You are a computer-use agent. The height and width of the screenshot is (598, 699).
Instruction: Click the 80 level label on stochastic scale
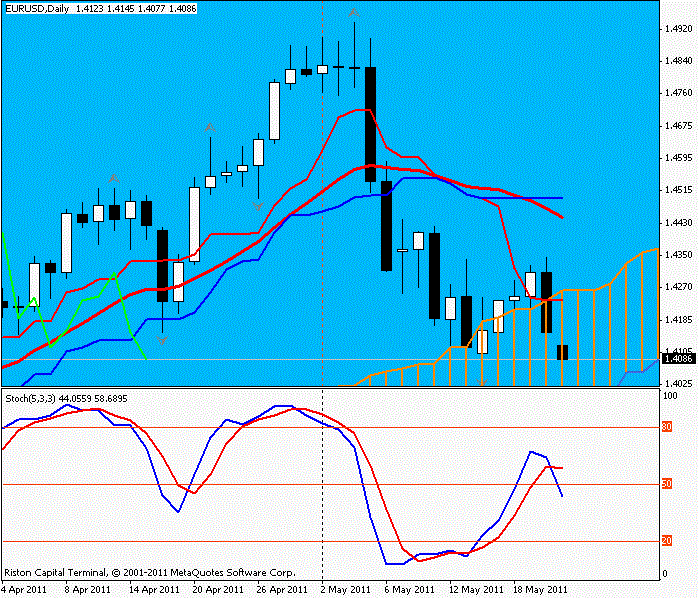click(x=667, y=427)
